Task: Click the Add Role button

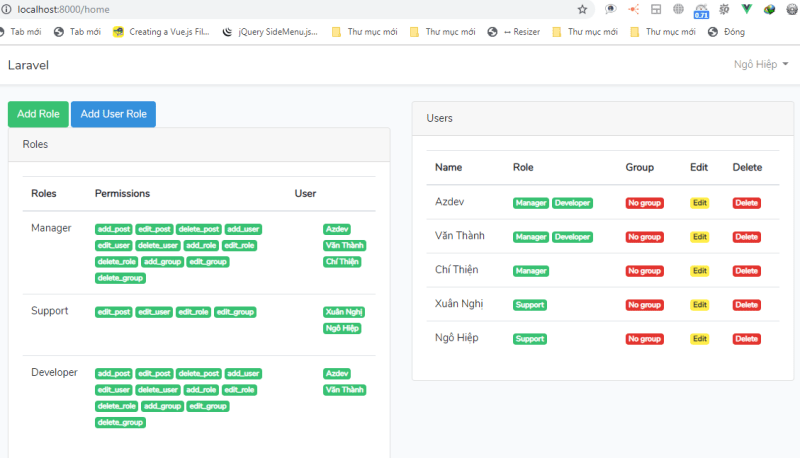Action: 38,114
